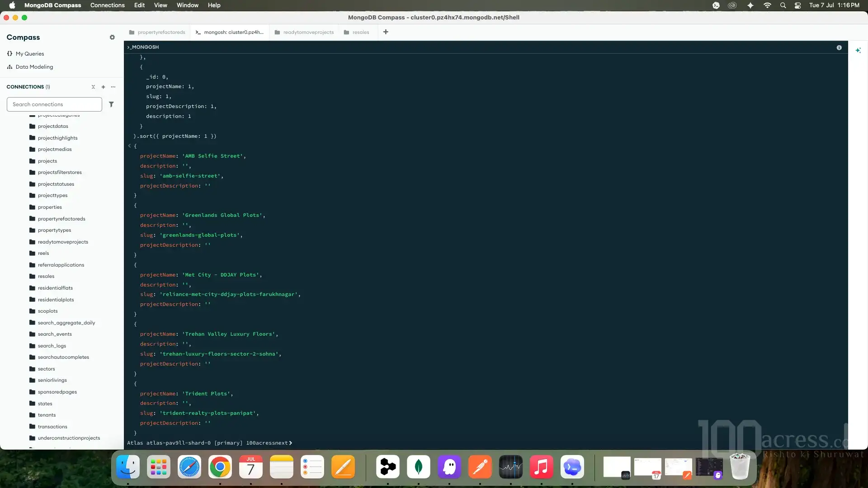Click the My Queries braces icon

point(9,53)
